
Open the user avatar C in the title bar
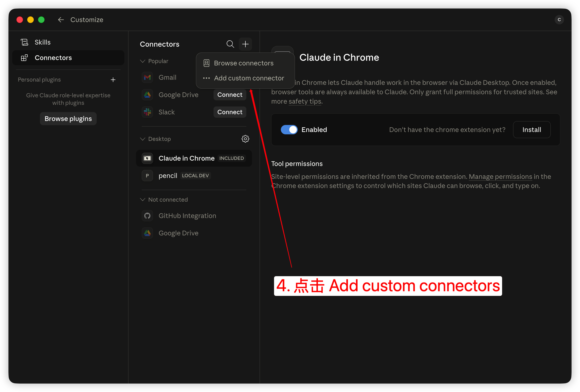pos(559,20)
